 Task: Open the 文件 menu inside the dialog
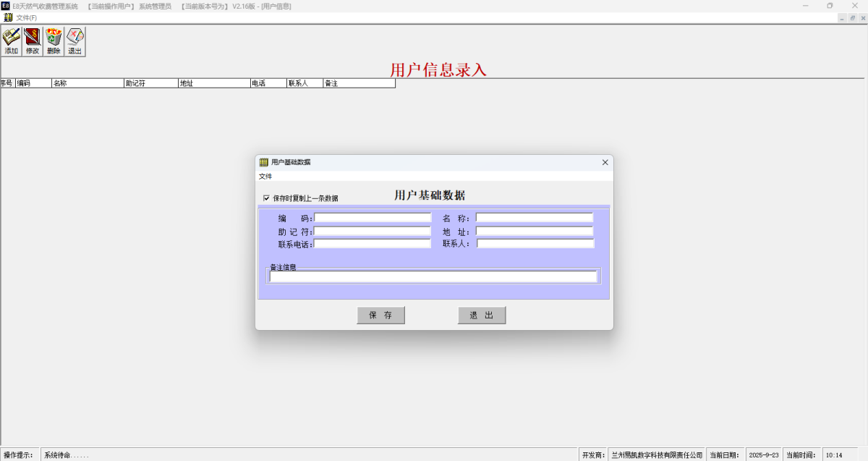[265, 176]
